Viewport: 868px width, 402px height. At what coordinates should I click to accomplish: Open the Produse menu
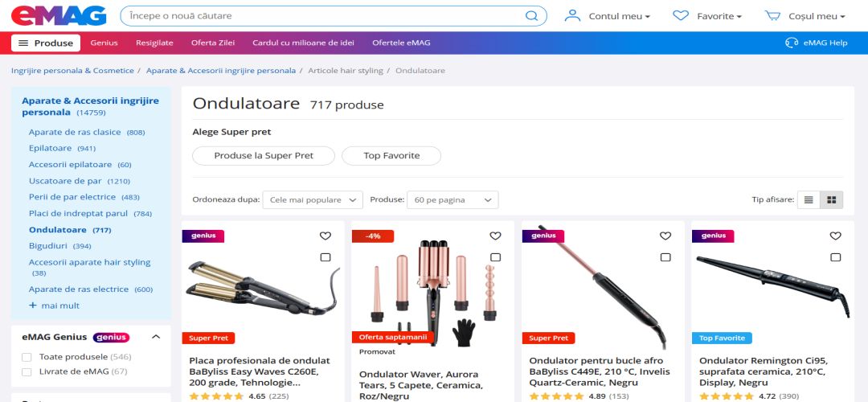click(x=46, y=43)
